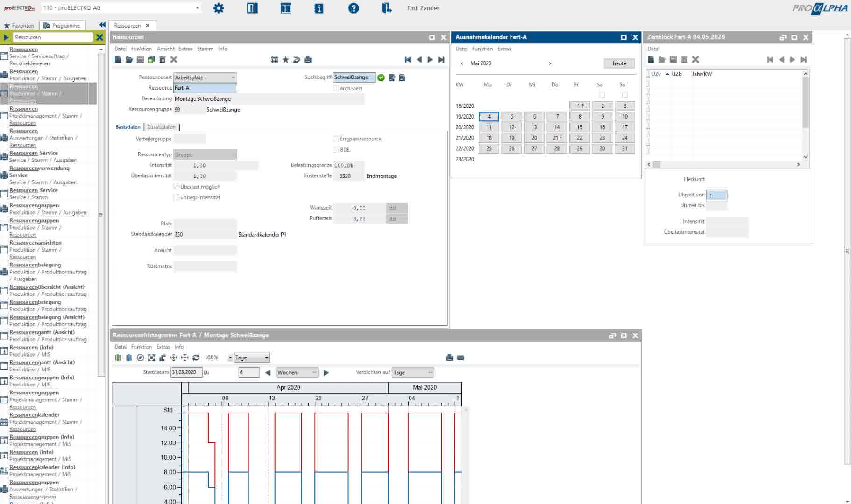Viewport: 851px width, 504px height.
Task: Toggle So column checkbox in Ausnahmekalender
Action: pyautogui.click(x=624, y=95)
